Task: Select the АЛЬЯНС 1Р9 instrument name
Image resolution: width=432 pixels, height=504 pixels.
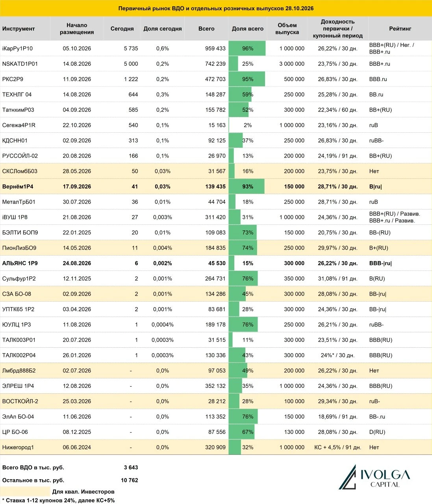Action: pyautogui.click(x=20, y=263)
